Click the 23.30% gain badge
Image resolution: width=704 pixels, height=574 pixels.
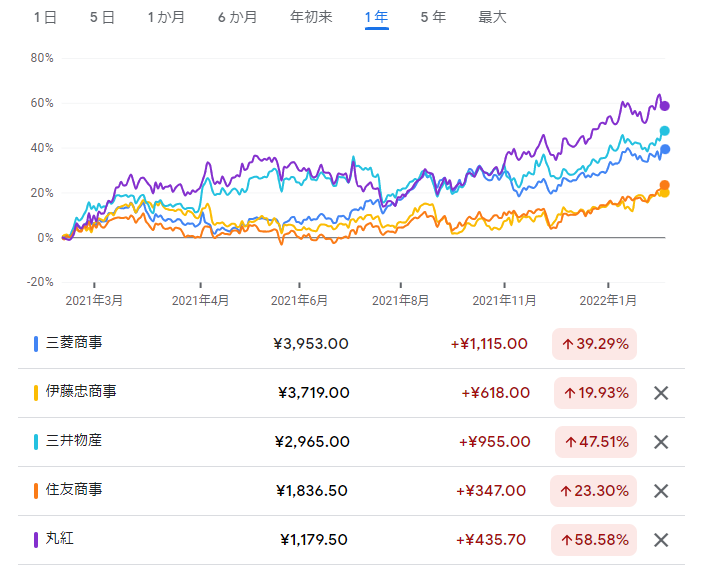[594, 491]
